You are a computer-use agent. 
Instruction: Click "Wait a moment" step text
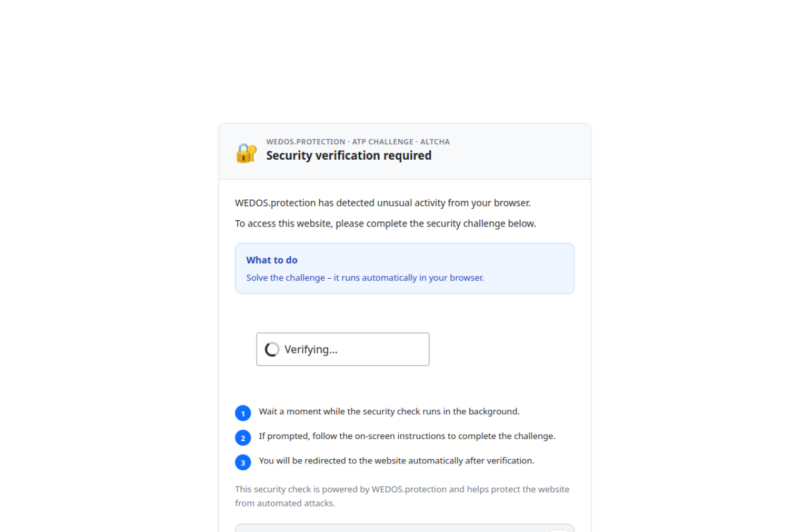[389, 412]
